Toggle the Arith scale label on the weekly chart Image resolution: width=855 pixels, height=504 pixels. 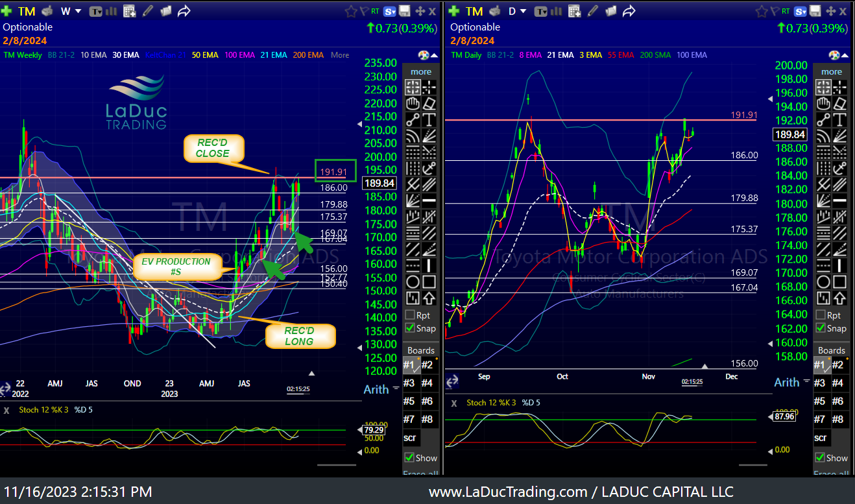tap(376, 389)
